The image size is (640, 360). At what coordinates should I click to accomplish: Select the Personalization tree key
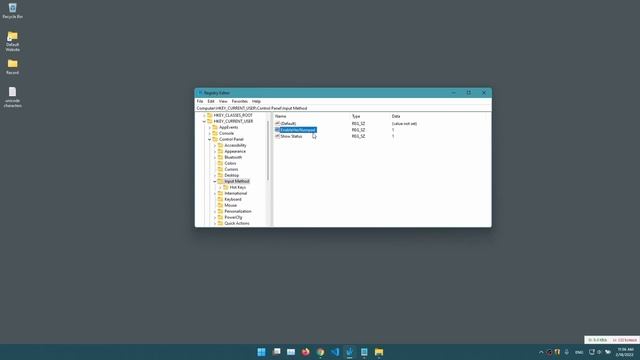coord(238,211)
